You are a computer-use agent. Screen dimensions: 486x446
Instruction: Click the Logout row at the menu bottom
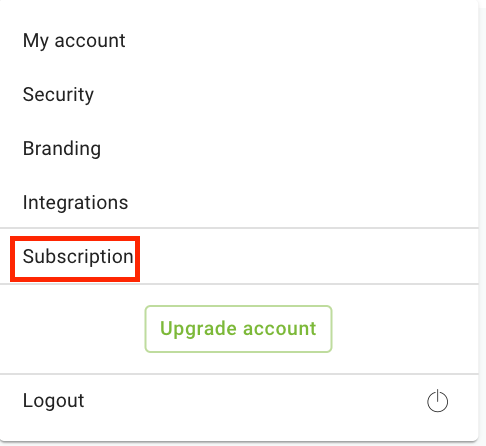239,401
